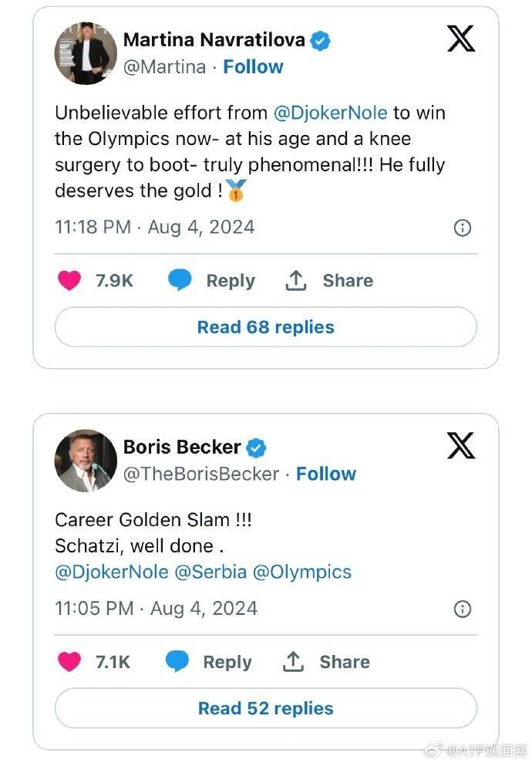This screenshot has height=763, width=532.
Task: Like Boris Becker's tweet with the heart
Action: 69,662
